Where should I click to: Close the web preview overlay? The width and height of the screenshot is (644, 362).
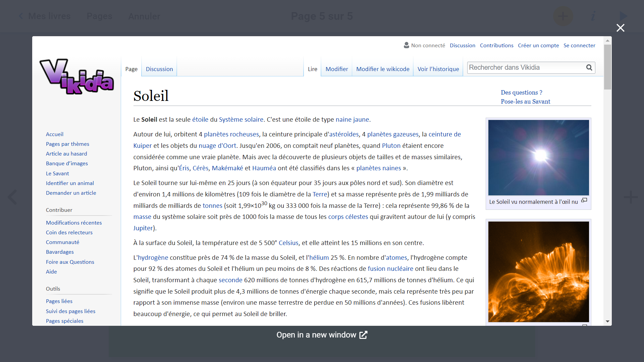[620, 28]
